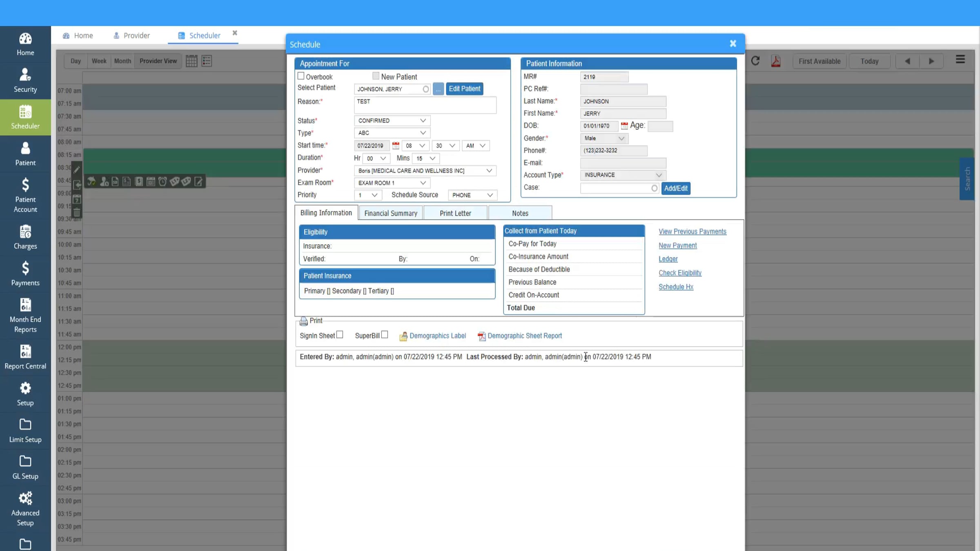Image resolution: width=980 pixels, height=551 pixels.
Task: Open the Ledger link
Action: 668,259
